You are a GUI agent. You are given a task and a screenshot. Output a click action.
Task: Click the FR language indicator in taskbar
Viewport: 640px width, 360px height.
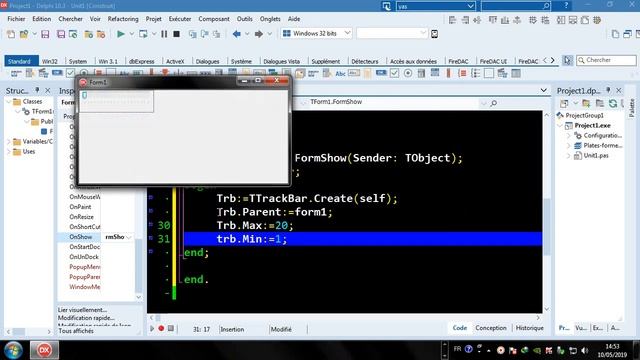(457, 349)
